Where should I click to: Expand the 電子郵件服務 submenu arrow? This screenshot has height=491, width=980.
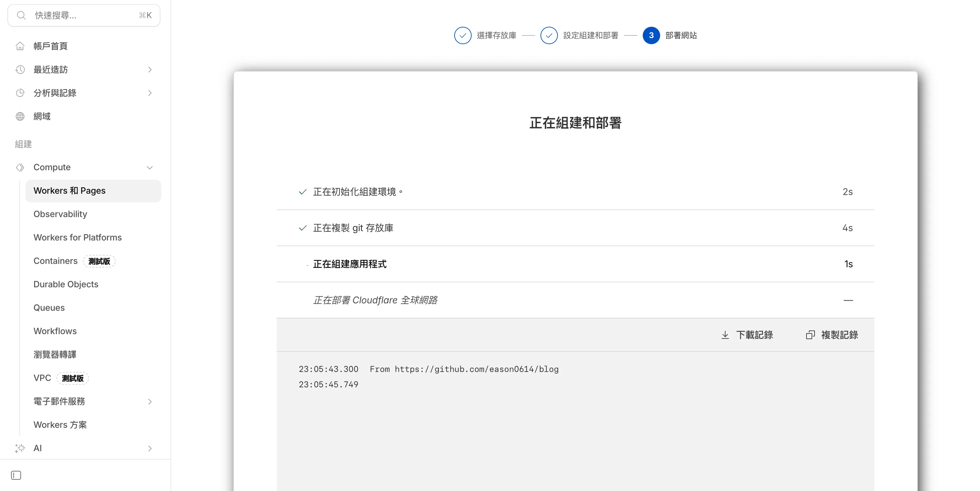pyautogui.click(x=150, y=402)
